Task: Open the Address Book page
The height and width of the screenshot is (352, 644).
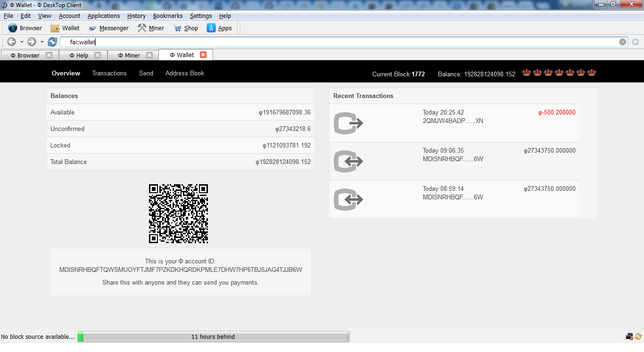Action: [185, 73]
